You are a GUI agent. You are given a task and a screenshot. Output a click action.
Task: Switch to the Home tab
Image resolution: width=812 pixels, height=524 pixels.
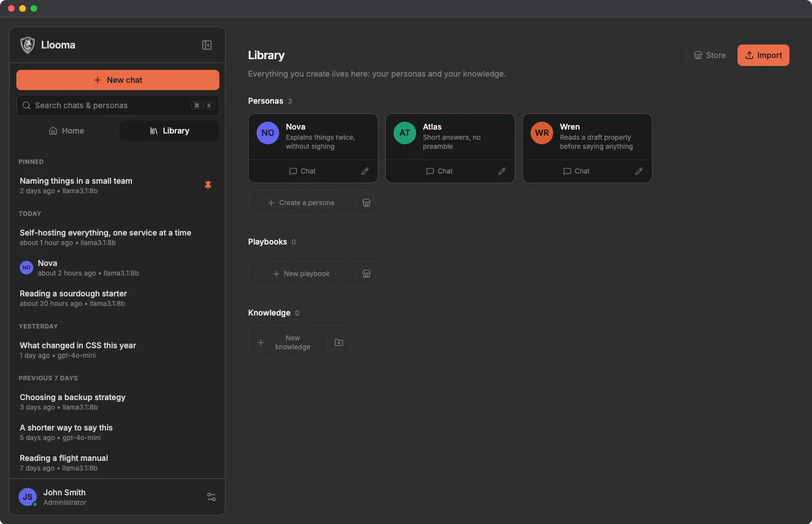point(67,131)
